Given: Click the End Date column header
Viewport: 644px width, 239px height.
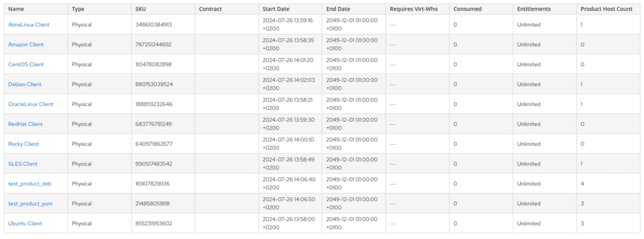Looking at the screenshot, I should pyautogui.click(x=338, y=9).
